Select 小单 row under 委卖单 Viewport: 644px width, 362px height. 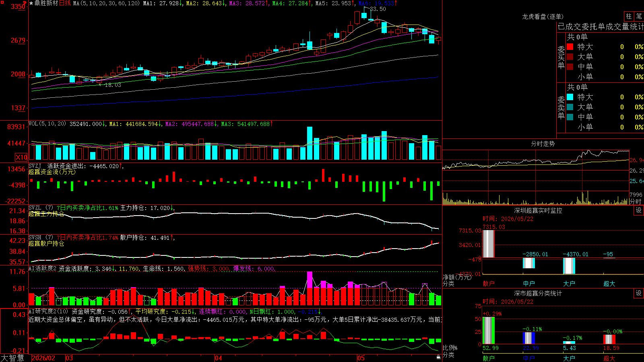pos(605,127)
